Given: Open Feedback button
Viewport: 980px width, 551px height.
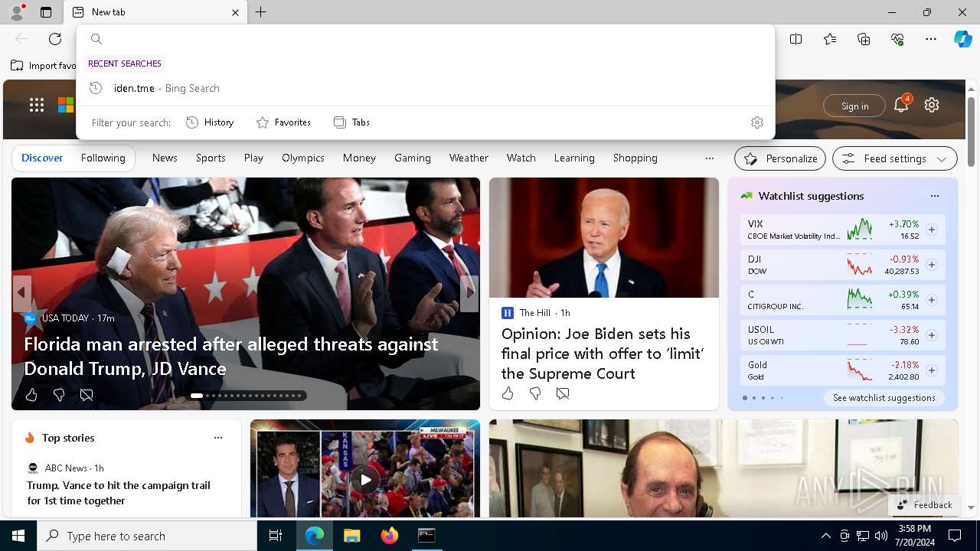Looking at the screenshot, I should [924, 505].
